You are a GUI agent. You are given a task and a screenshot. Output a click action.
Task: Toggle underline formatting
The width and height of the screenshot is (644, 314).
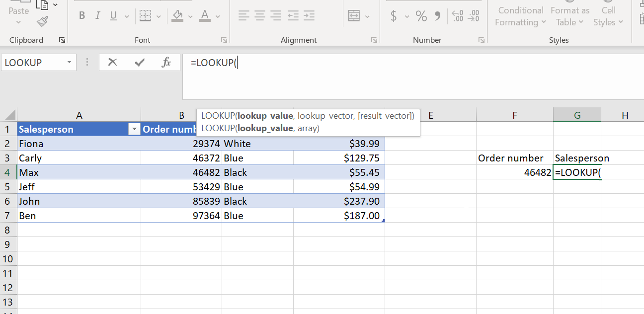coord(113,15)
